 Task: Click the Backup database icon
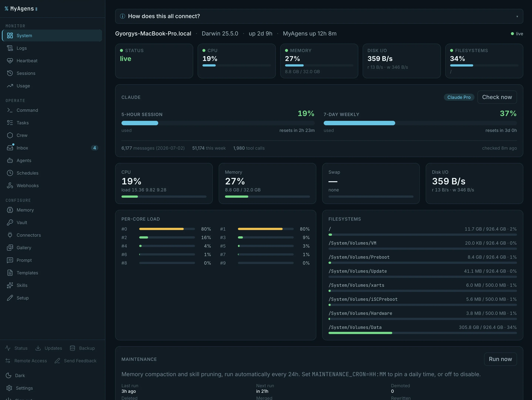tap(72, 348)
